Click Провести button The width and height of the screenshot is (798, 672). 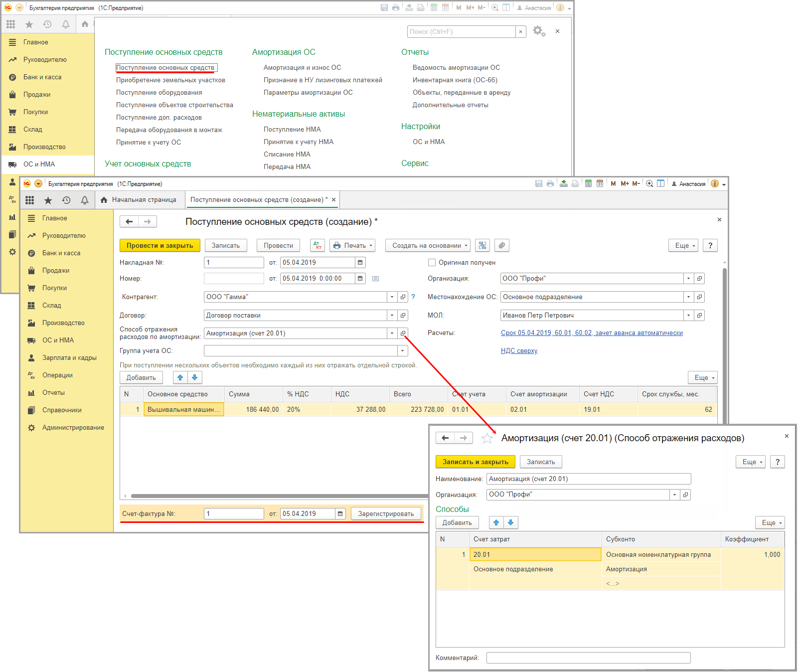coord(278,245)
